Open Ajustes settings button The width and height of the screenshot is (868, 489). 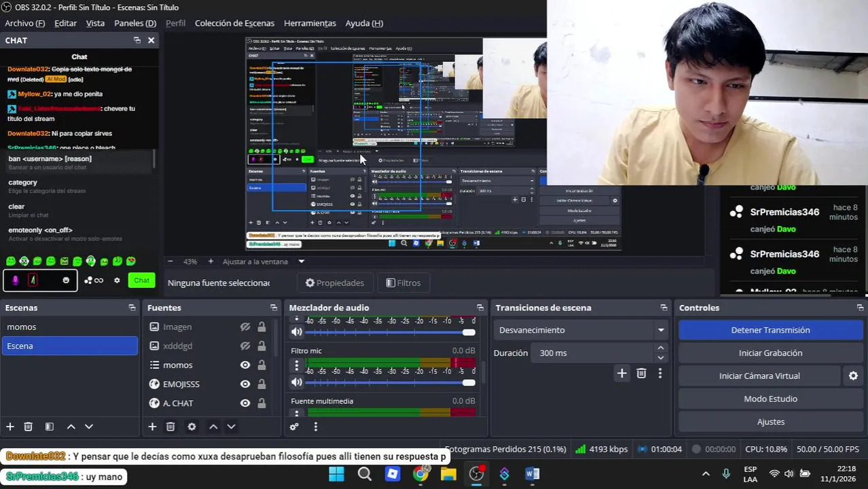pyautogui.click(x=770, y=422)
